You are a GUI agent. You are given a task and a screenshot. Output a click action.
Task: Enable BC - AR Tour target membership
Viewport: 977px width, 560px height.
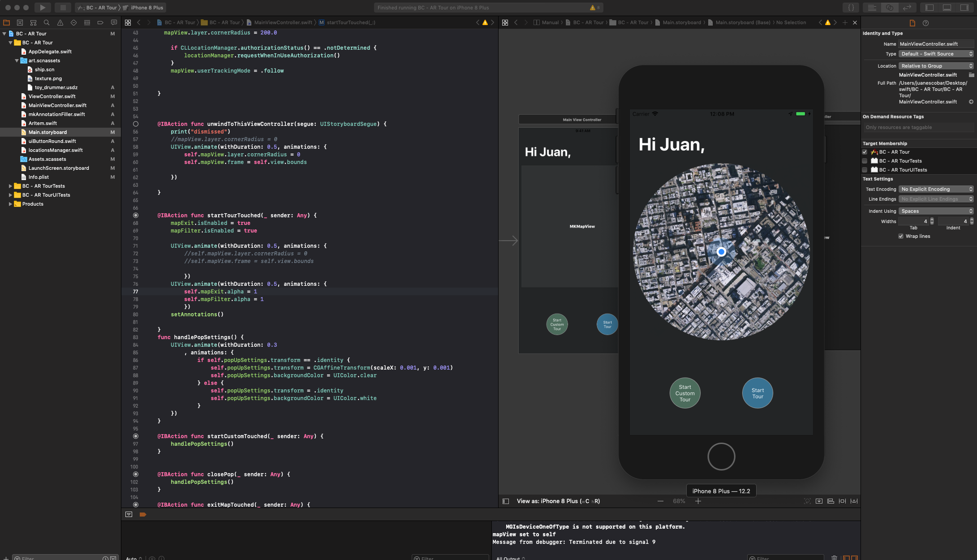tap(865, 152)
